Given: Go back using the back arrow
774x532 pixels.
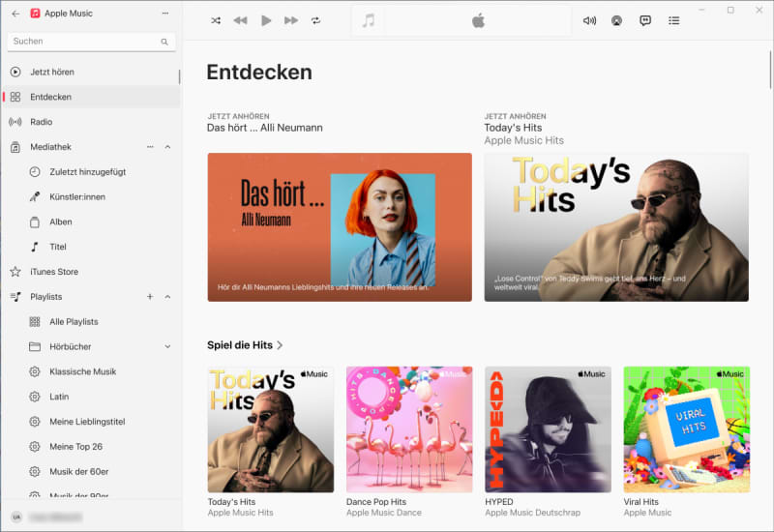Looking at the screenshot, I should 15,14.
